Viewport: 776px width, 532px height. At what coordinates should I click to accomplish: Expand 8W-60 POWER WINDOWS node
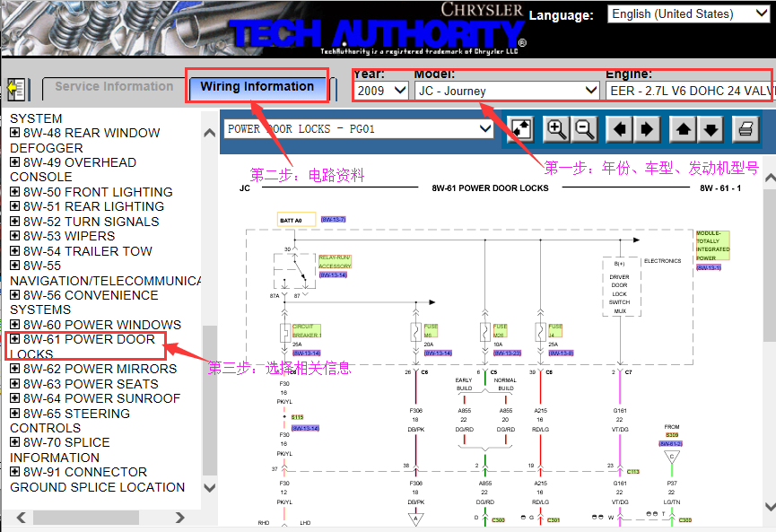[15, 324]
